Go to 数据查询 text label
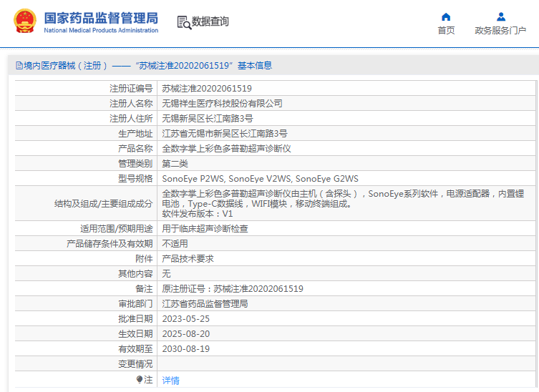Screen dimensions: 539x392 coord(210,22)
